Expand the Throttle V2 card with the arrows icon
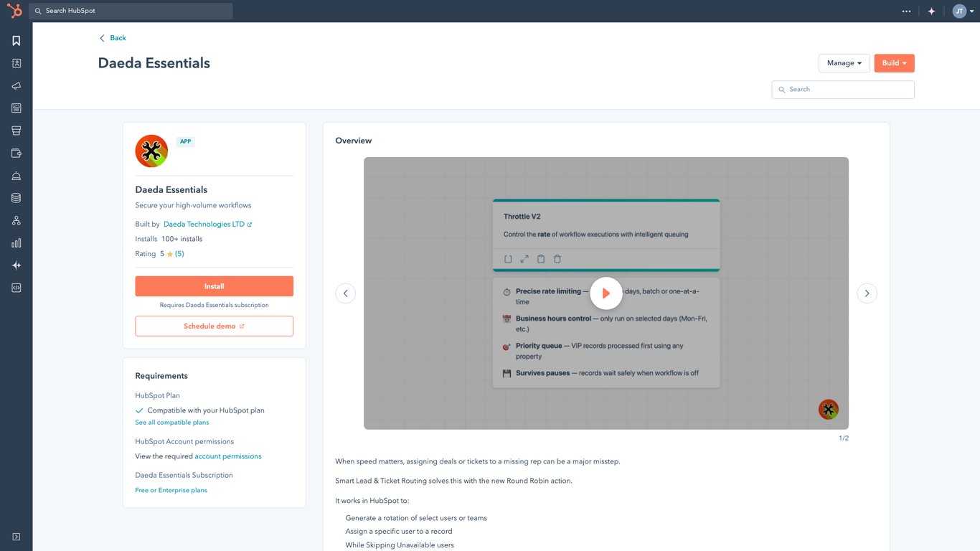Image resolution: width=980 pixels, height=551 pixels. 524,258
